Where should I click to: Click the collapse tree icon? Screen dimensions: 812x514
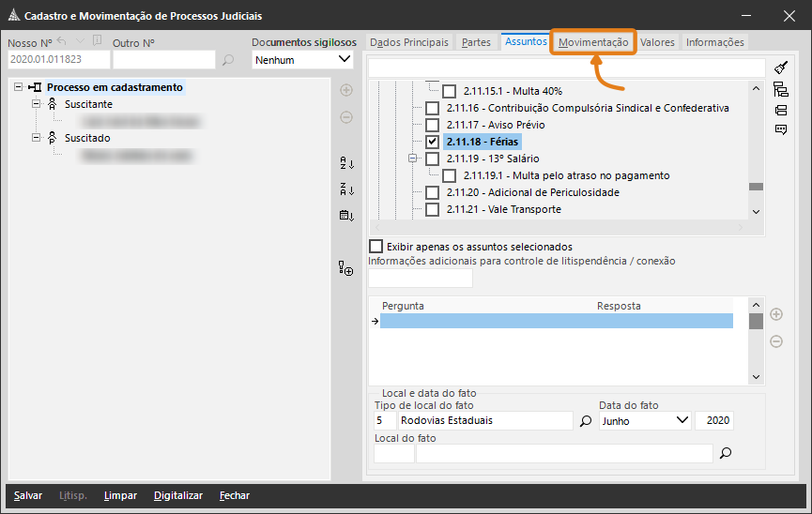click(x=781, y=110)
